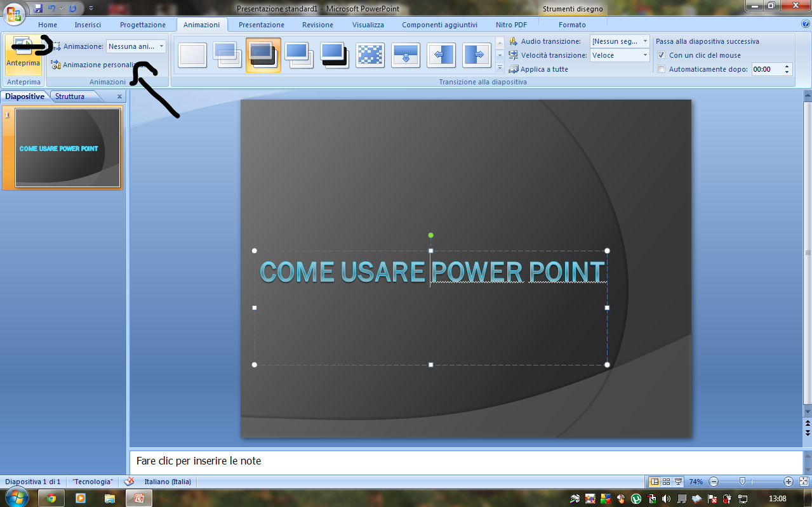This screenshot has height=507, width=812.
Task: Open the Revisione tab
Action: tap(317, 25)
